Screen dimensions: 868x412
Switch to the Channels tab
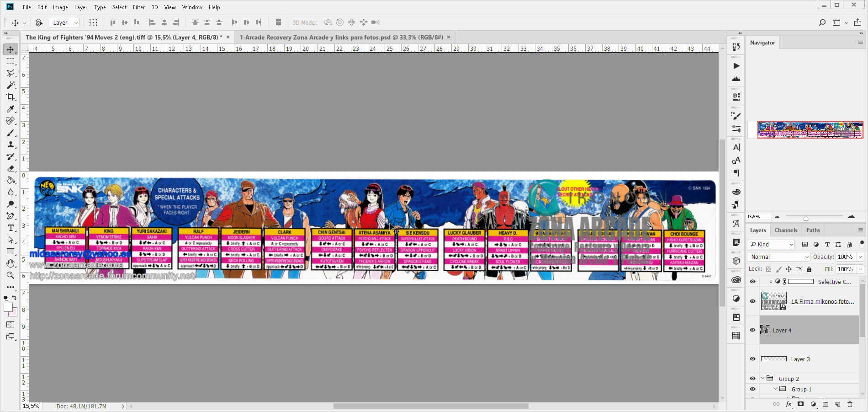click(x=786, y=230)
